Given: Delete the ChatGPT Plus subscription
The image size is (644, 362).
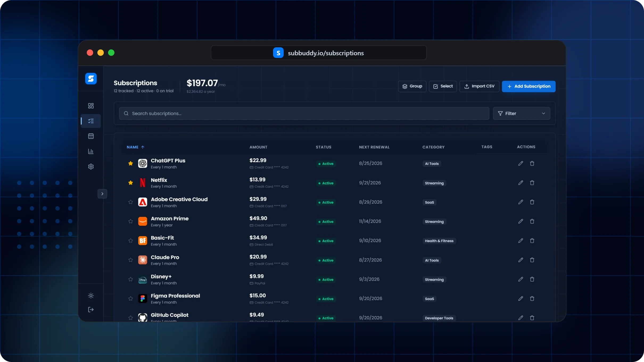Looking at the screenshot, I should [532, 163].
